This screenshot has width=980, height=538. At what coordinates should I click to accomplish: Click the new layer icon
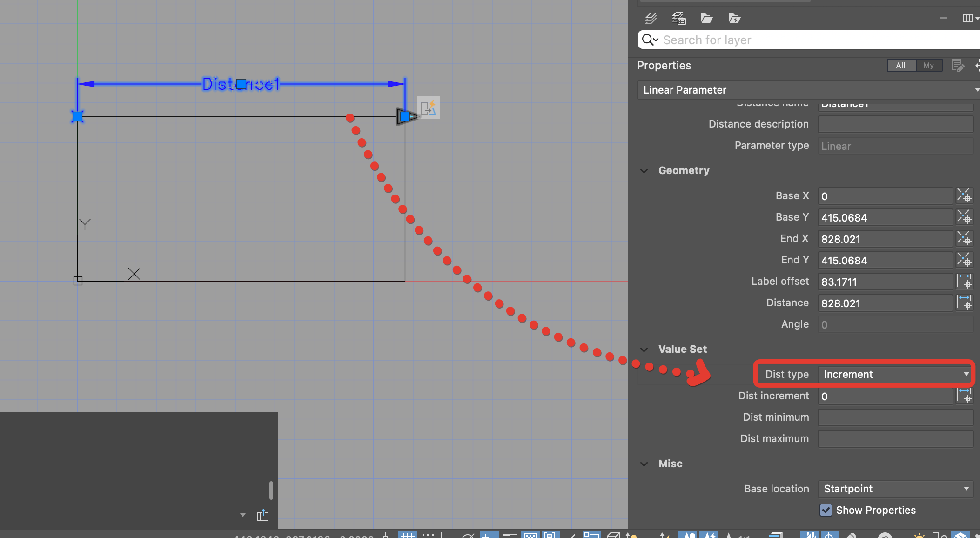coord(651,18)
